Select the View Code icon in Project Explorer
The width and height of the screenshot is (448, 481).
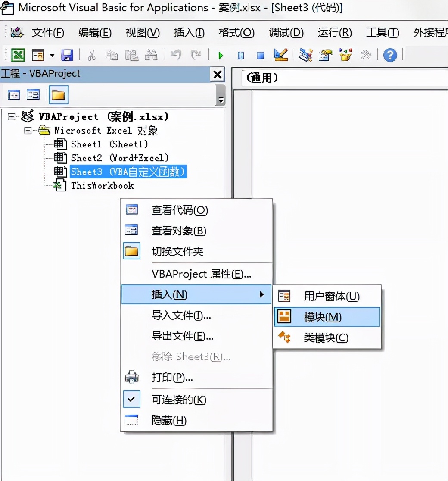point(13,94)
